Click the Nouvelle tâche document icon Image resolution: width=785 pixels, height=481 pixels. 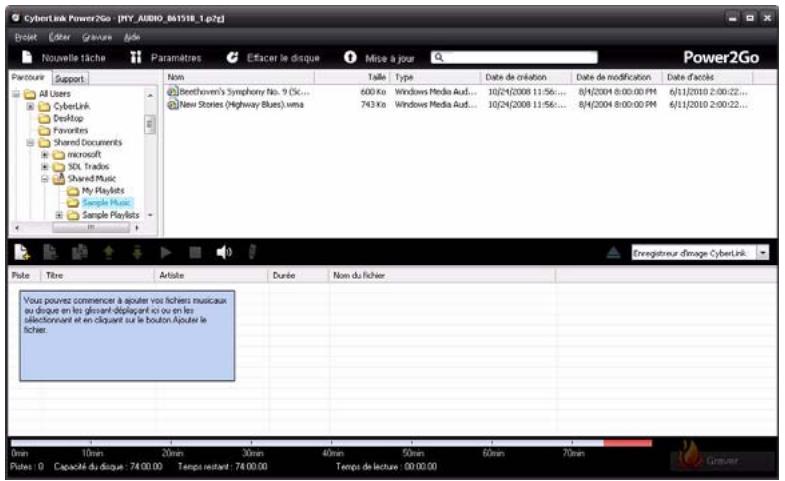pyautogui.click(x=27, y=58)
